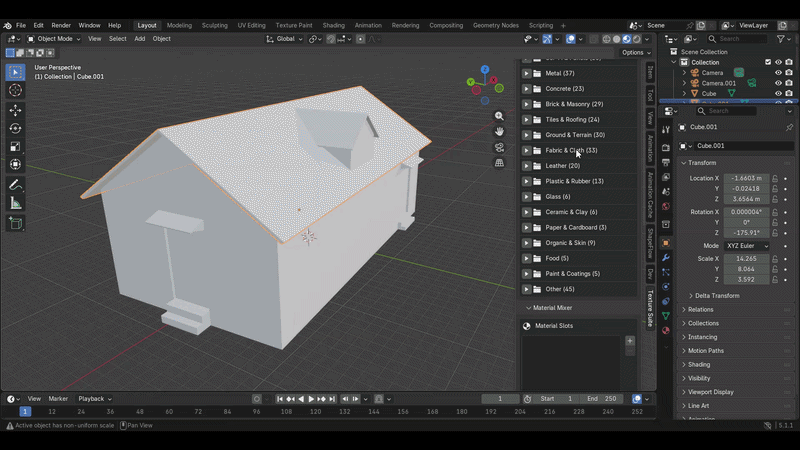Click the Jump to End playback button
The width and height of the screenshot is (800, 450).
click(x=332, y=399)
